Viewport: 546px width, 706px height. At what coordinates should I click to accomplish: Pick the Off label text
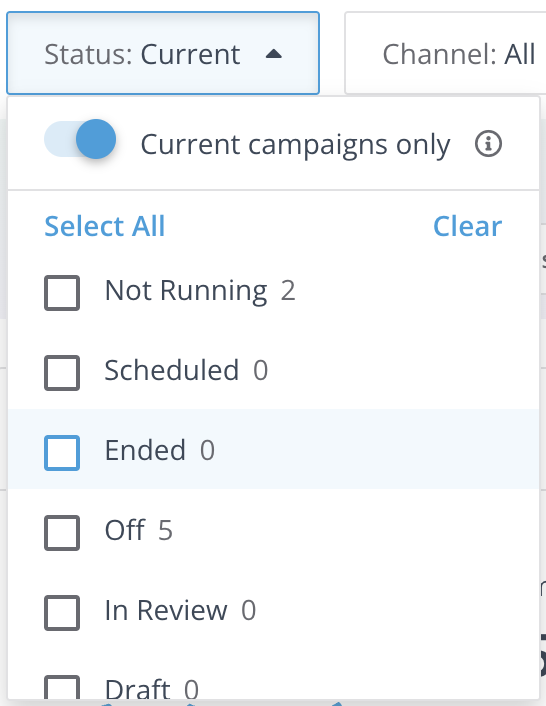tap(125, 530)
